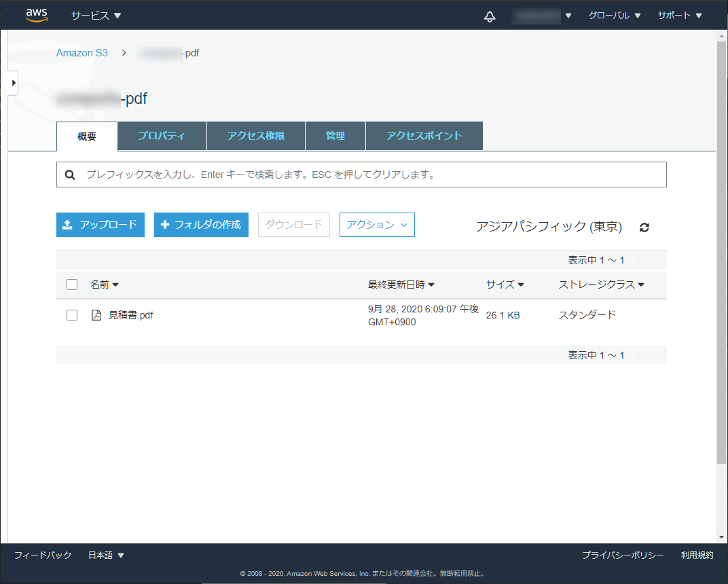Click the フォルダの作成 button
This screenshot has width=728, height=584.
[x=201, y=225]
